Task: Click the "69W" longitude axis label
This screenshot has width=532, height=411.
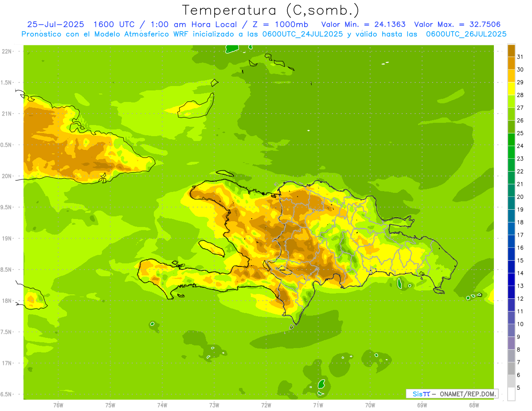Action: [x=422, y=405]
